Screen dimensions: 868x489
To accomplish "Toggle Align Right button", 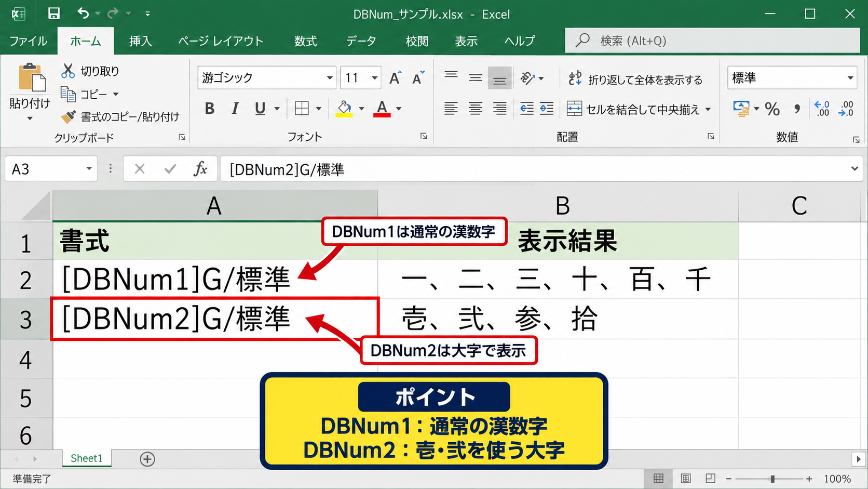I will (x=499, y=109).
